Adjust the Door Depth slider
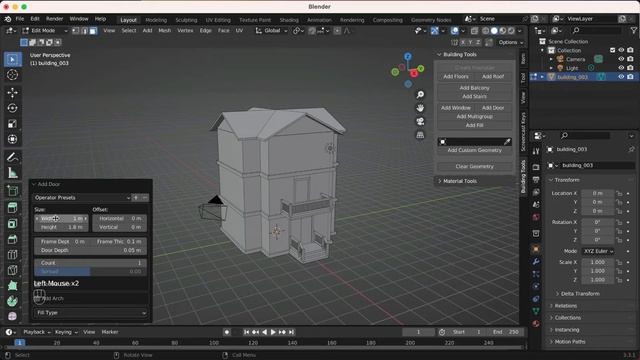 click(x=91, y=250)
